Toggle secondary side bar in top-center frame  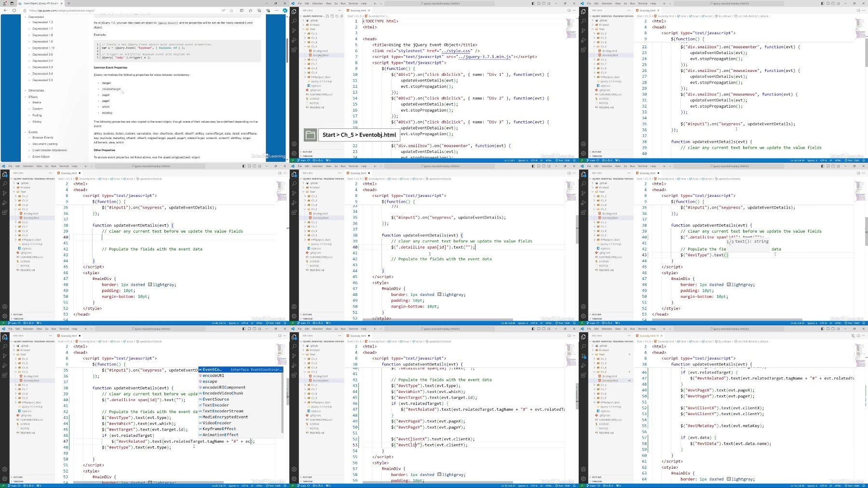(543, 3)
